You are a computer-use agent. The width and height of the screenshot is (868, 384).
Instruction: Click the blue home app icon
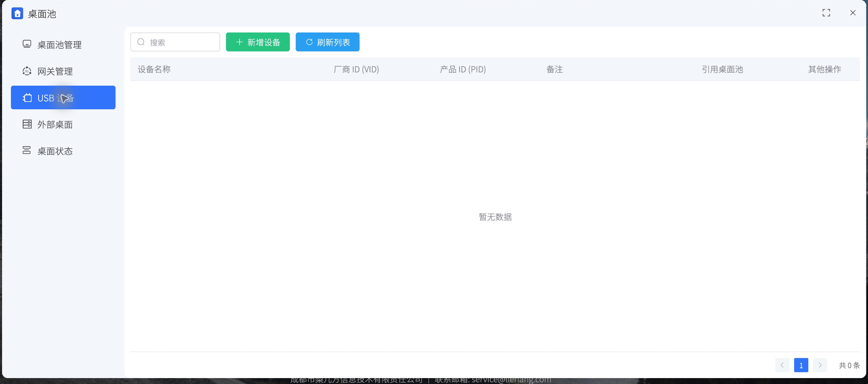(17, 14)
